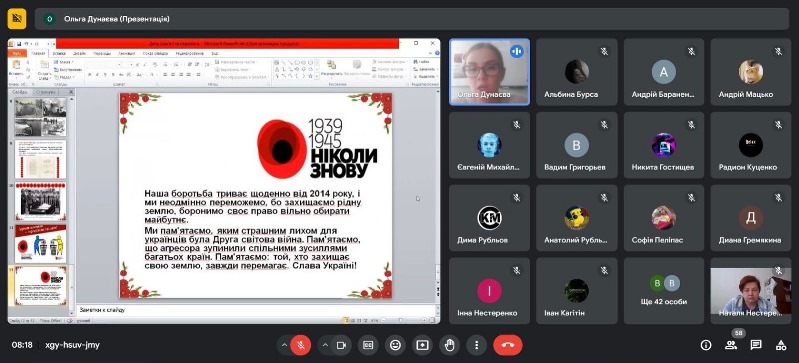The height and width of the screenshot is (363, 799).
Task: Click Андрій Мацько's cat avatar
Action: pos(751,72)
